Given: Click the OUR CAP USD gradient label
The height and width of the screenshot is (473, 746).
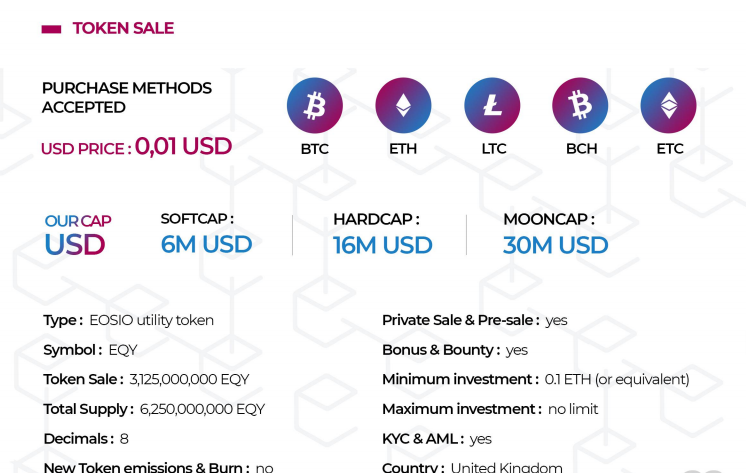Looking at the screenshot, I should (78, 235).
